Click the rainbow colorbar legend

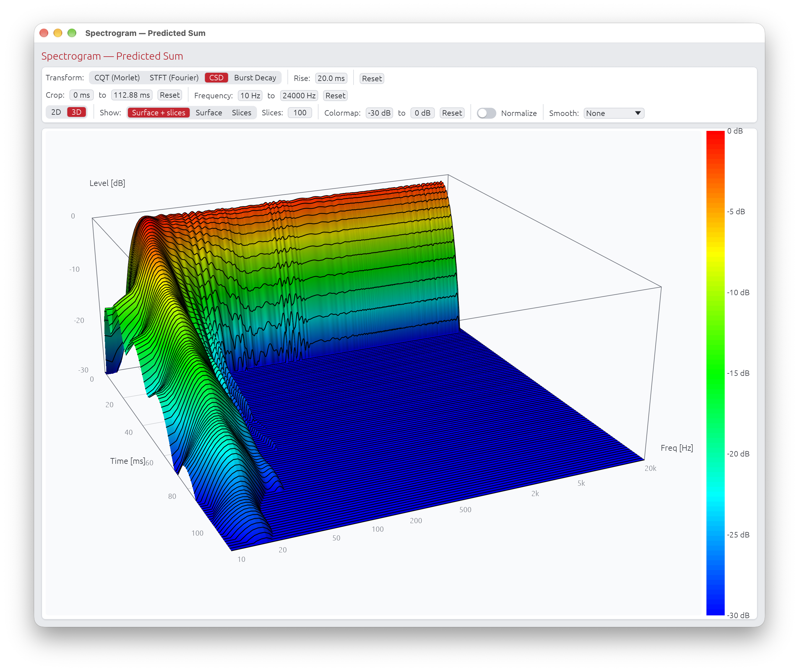pos(715,373)
